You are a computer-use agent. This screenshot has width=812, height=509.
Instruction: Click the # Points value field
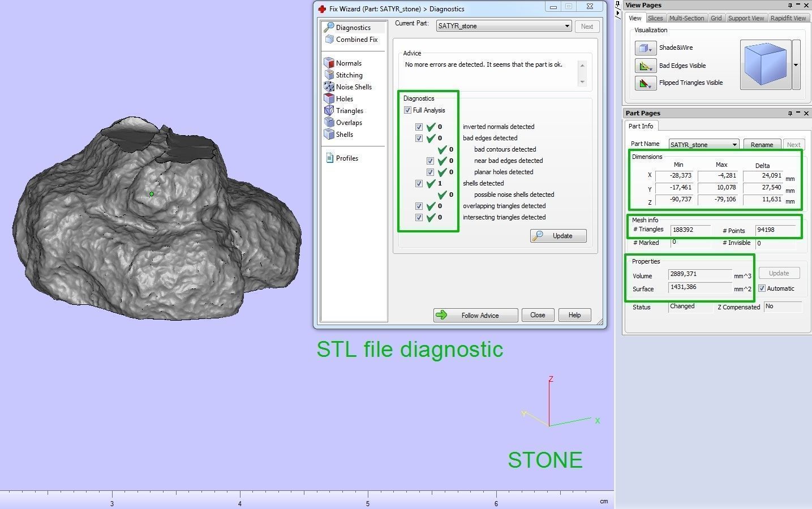(775, 230)
